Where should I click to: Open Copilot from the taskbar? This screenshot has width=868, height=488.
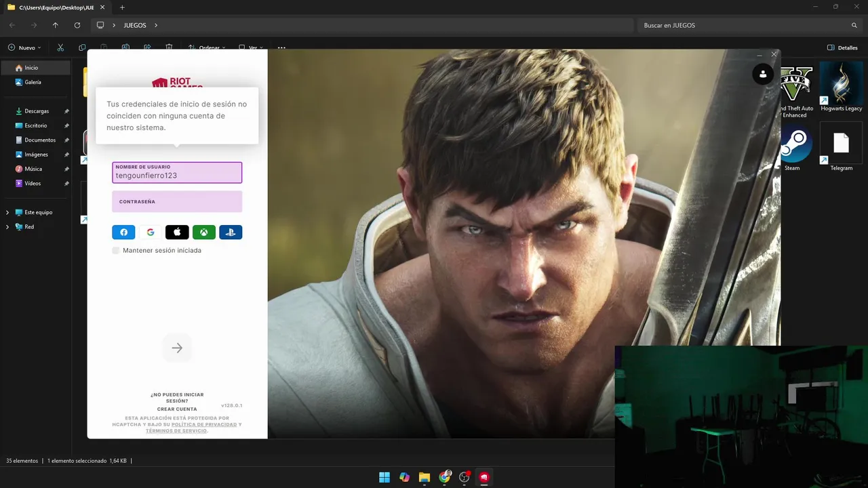[404, 477]
